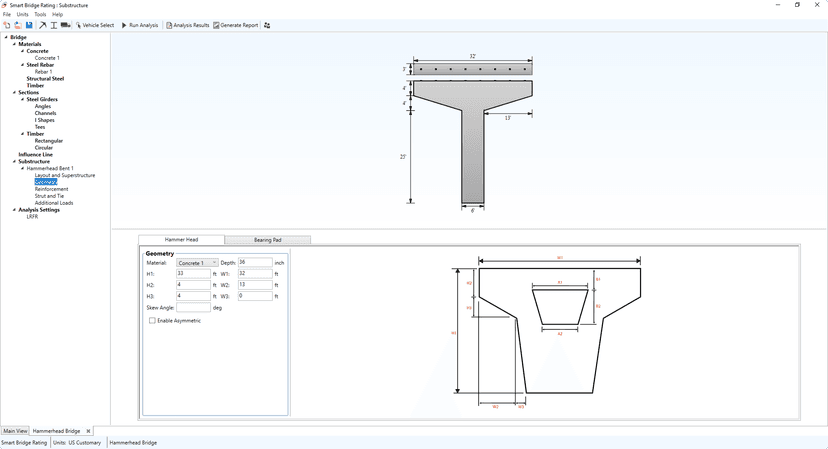Click the Save disk icon
This screenshot has width=828, height=449.
[28, 25]
